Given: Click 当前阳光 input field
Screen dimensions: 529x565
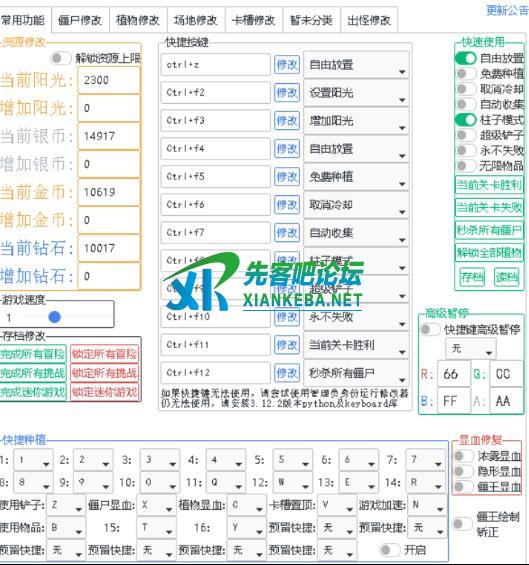Looking at the screenshot, I should click(x=108, y=80).
